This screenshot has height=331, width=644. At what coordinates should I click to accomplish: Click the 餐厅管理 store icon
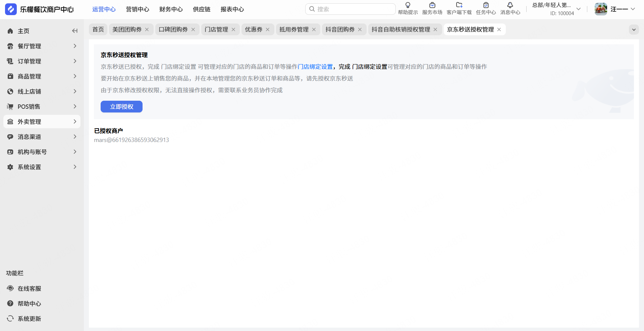10,46
